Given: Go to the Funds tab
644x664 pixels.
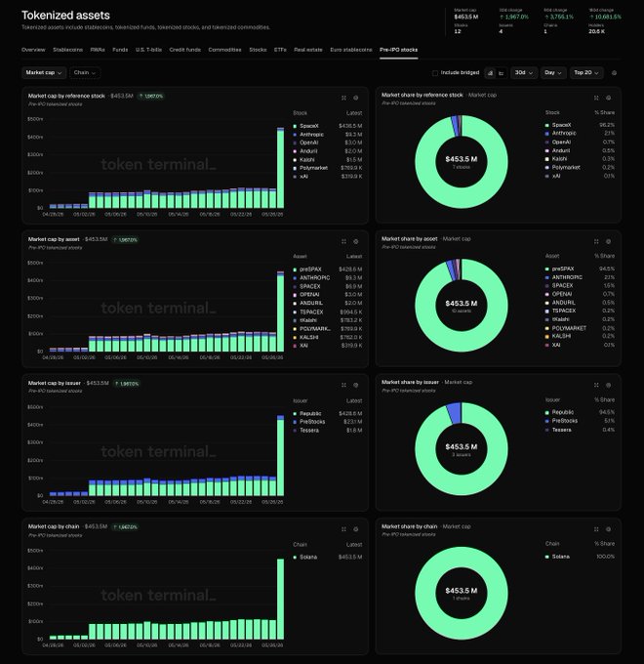Looking at the screenshot, I should click(x=120, y=50).
